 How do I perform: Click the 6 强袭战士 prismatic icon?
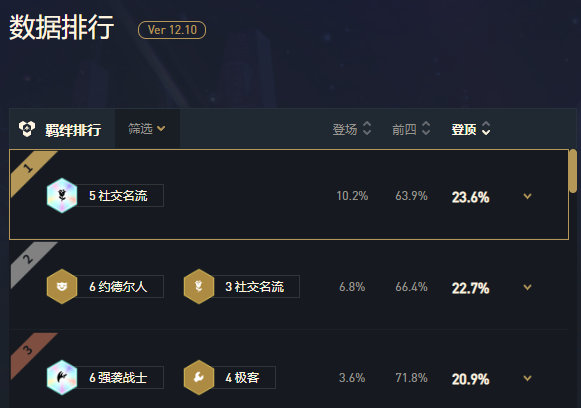[x=62, y=377]
